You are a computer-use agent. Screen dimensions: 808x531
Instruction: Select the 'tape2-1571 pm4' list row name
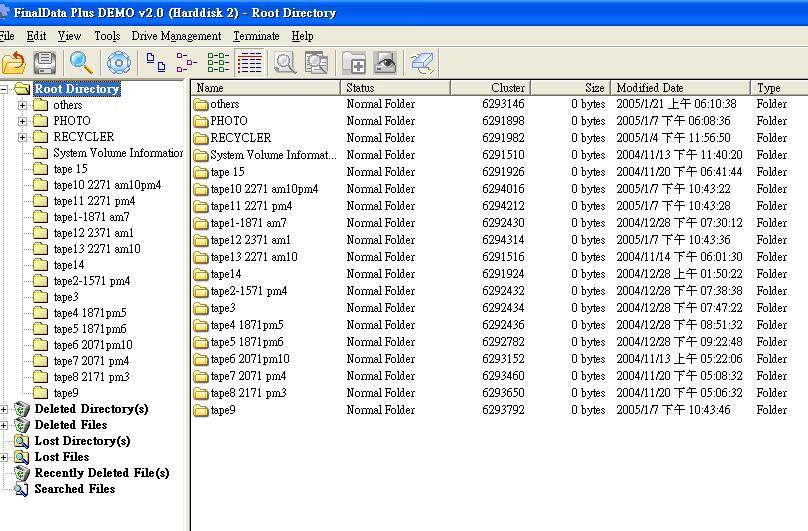pos(249,291)
